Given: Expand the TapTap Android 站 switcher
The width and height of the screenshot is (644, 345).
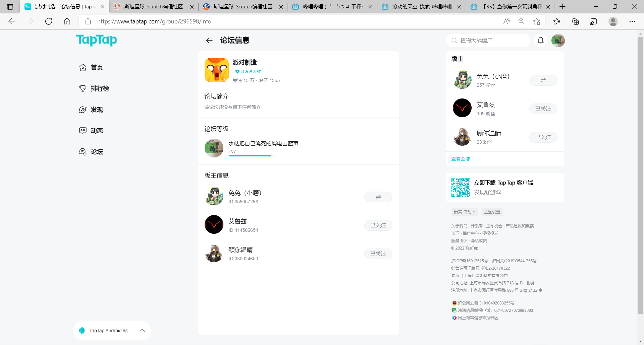Looking at the screenshot, I should coord(112,331).
